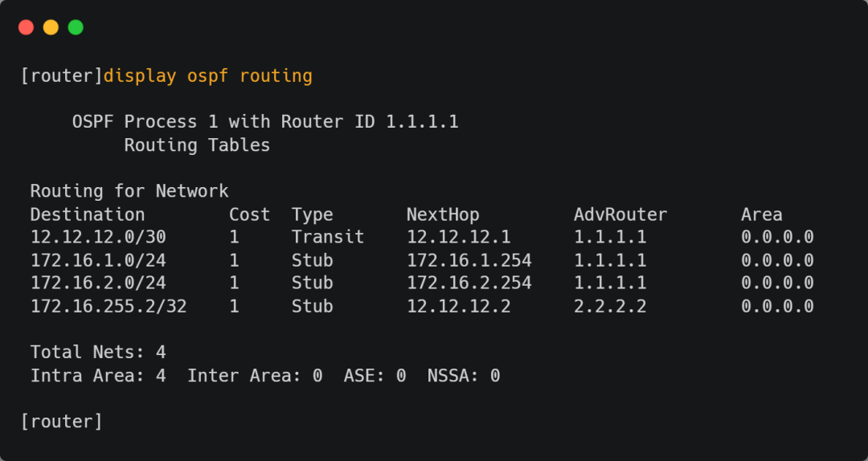Click the 'Total Nets: 4' summary line
Viewport: 868px width, 461px height.
[x=98, y=352]
